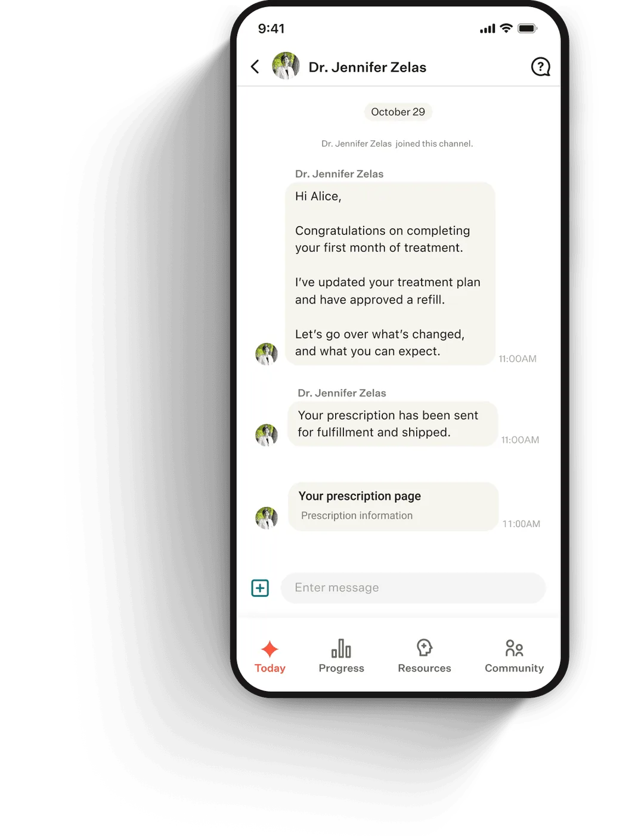Click the October 29 date pill

click(398, 112)
